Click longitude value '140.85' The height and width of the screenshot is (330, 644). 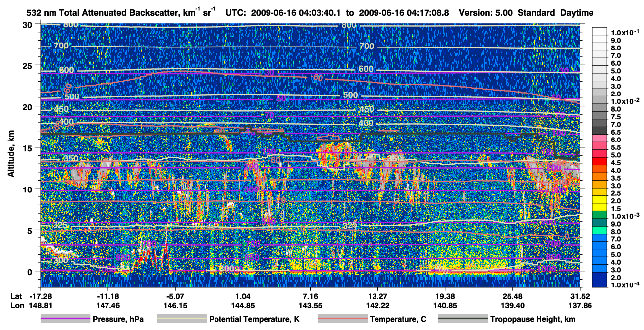click(x=445, y=306)
